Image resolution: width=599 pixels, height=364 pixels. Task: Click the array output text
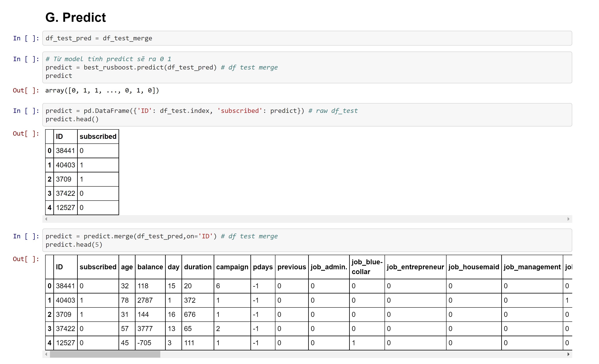pyautogui.click(x=102, y=91)
